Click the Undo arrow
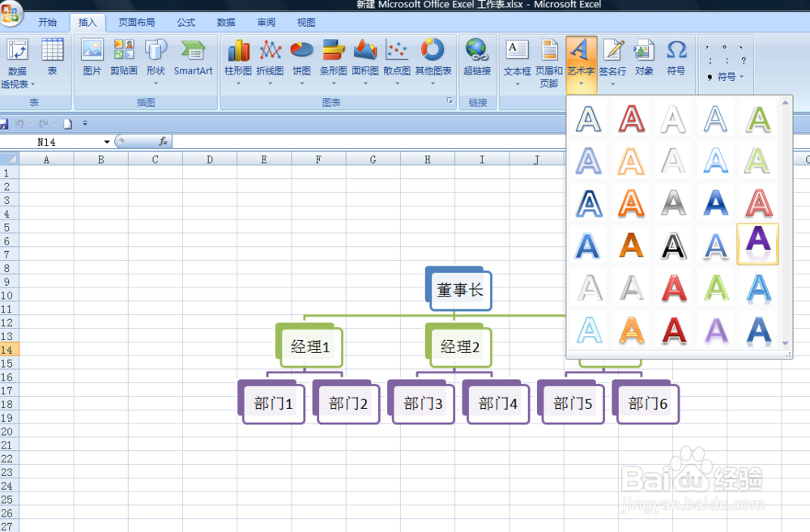Image resolution: width=810 pixels, height=532 pixels. click(x=19, y=123)
